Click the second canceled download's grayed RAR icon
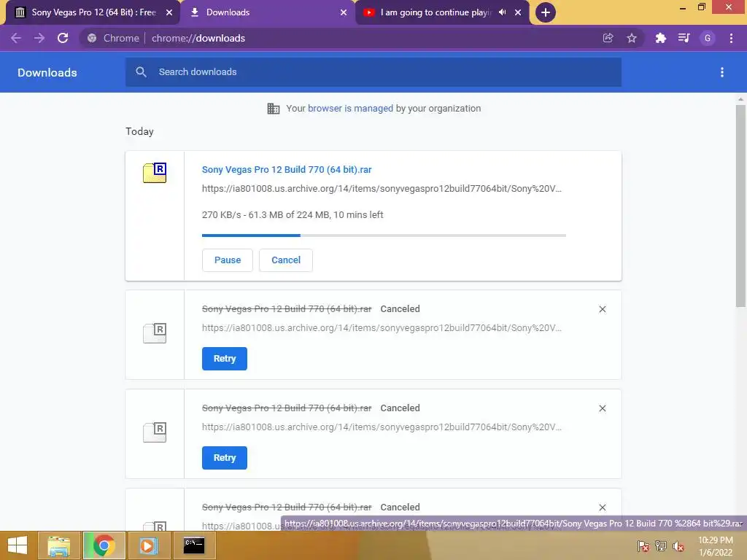 (155, 432)
